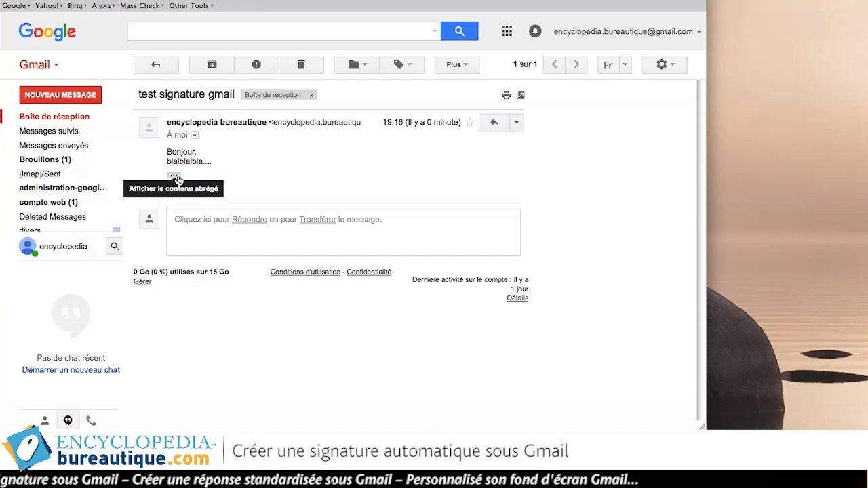Click the Transférer link
868x488 pixels.
pyautogui.click(x=317, y=220)
